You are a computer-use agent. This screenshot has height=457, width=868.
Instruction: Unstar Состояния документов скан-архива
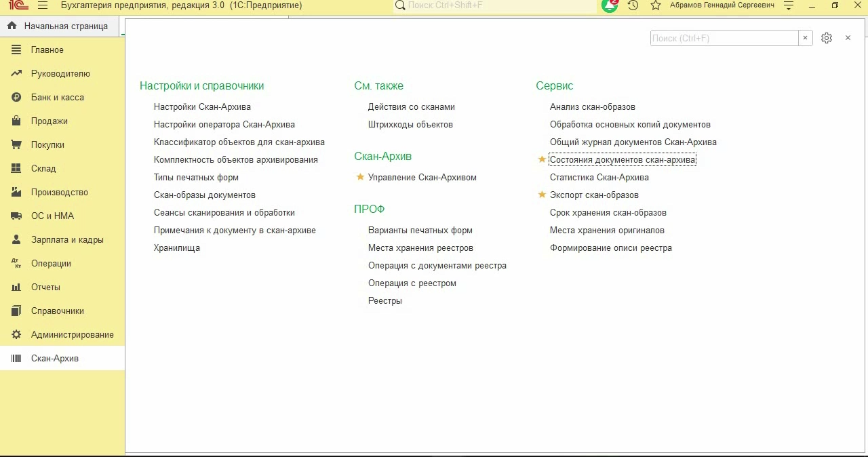click(x=542, y=159)
